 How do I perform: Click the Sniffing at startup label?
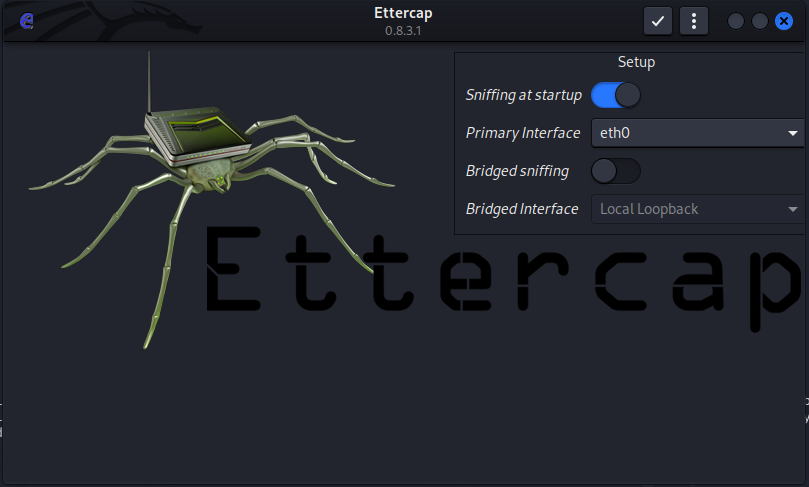point(523,95)
